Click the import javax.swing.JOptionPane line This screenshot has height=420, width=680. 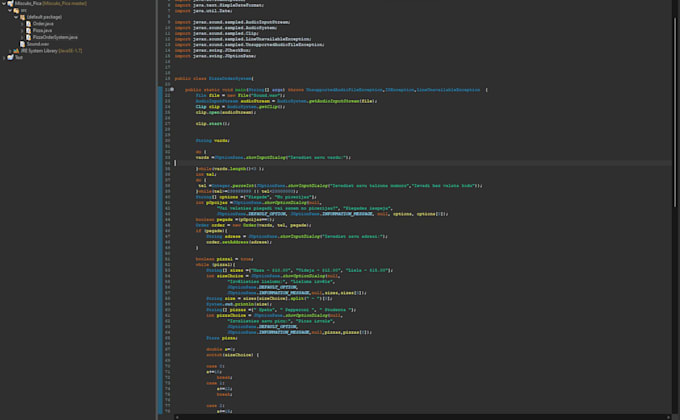click(x=215, y=56)
